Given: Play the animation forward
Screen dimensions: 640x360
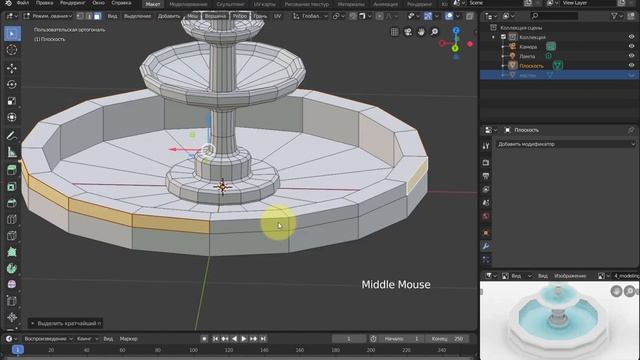Looking at the screenshot, I should click(244, 339).
